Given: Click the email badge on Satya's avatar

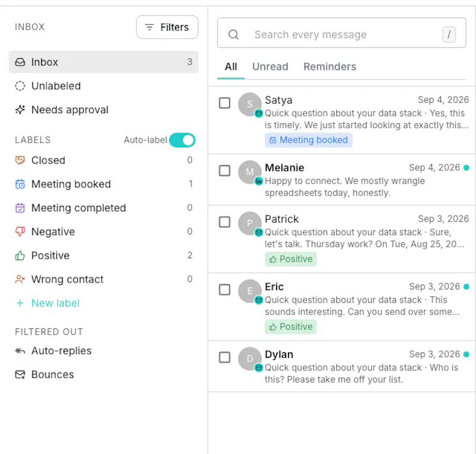Looking at the screenshot, I should (x=259, y=114).
